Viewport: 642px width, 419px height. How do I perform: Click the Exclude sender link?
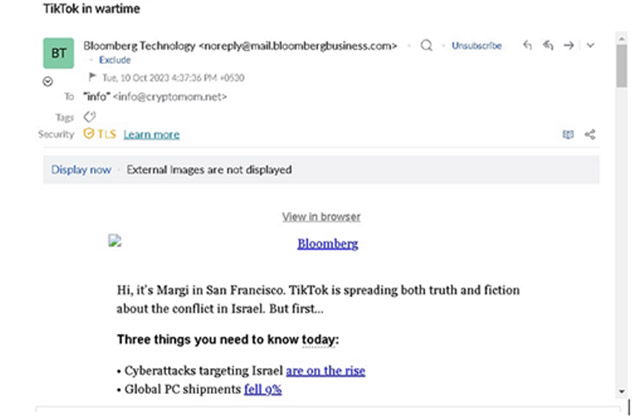(115, 60)
